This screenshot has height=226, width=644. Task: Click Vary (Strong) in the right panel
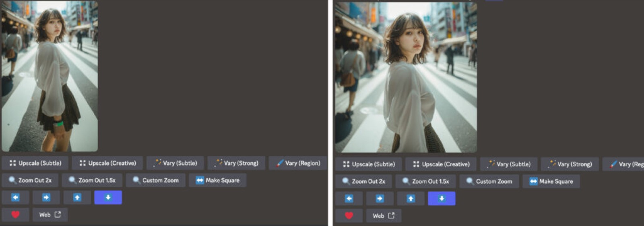click(570, 164)
